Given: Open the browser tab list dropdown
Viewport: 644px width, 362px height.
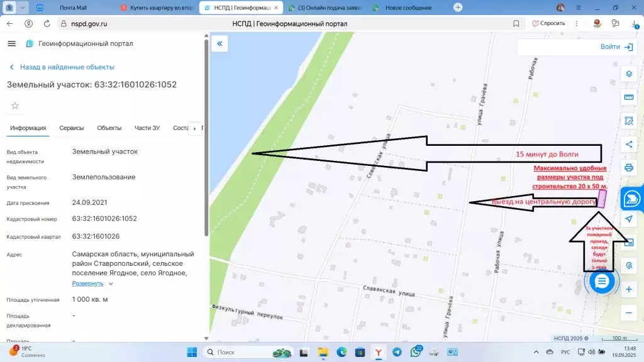Looking at the screenshot, I should pyautogui.click(x=23, y=8).
